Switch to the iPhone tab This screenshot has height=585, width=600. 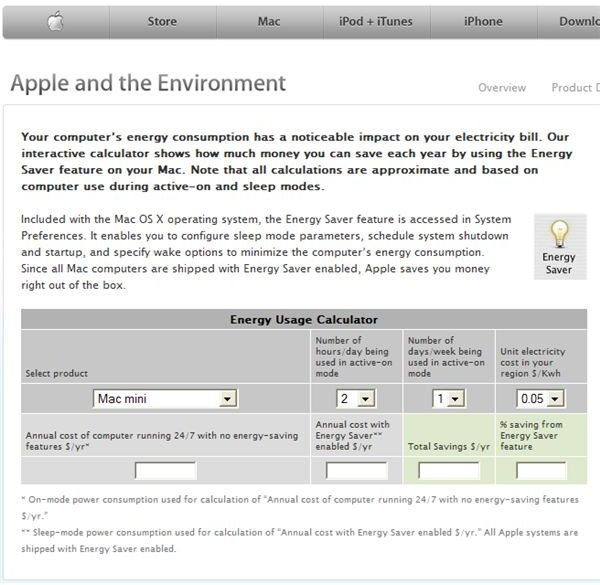pyautogui.click(x=483, y=21)
